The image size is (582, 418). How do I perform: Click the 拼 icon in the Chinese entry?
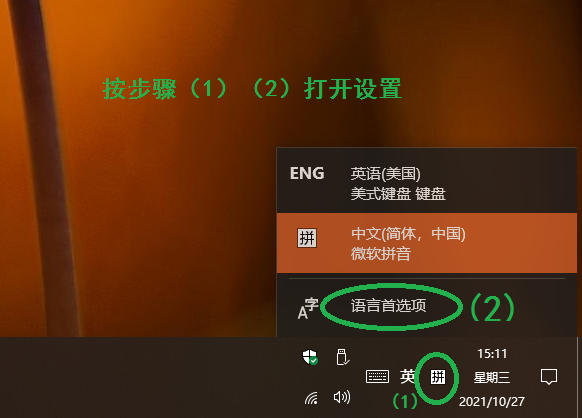click(x=307, y=238)
